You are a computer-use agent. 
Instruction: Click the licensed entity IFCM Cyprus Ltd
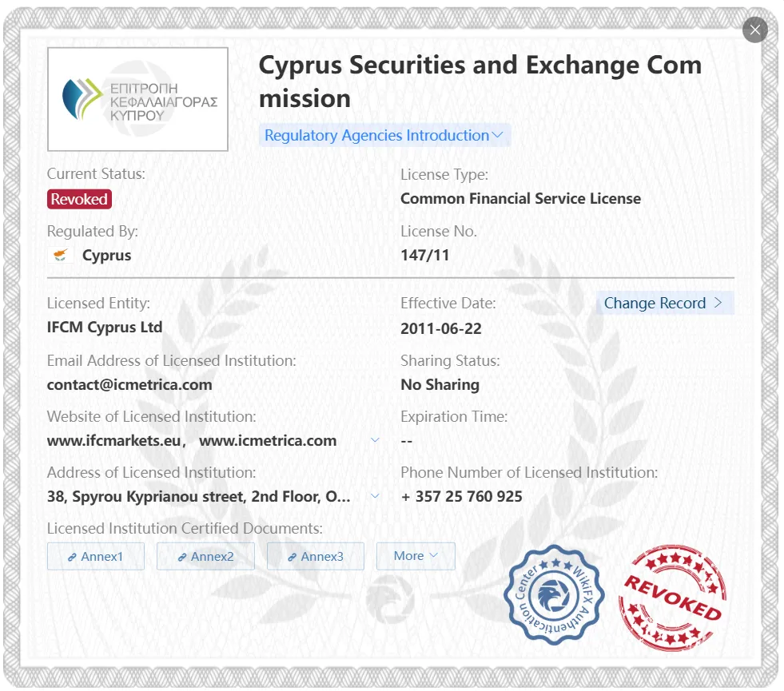coord(105,328)
